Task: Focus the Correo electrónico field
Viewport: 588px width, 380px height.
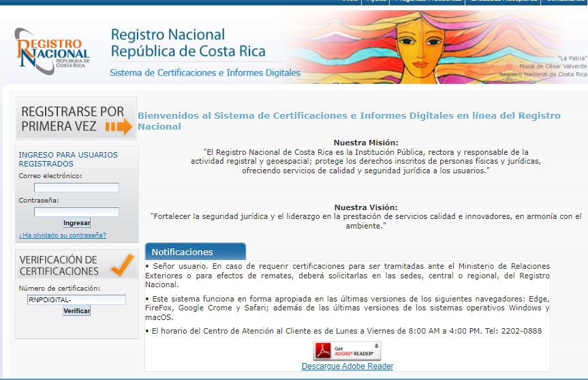Action: (76, 188)
